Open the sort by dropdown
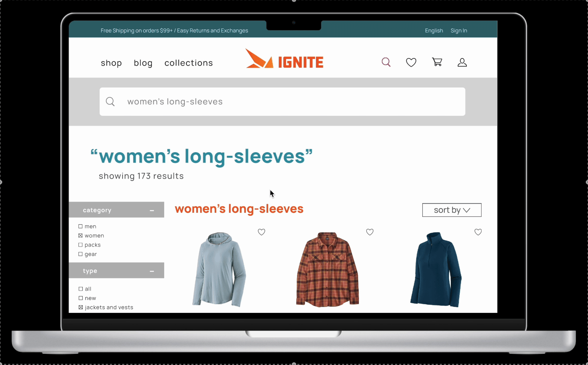 452,210
